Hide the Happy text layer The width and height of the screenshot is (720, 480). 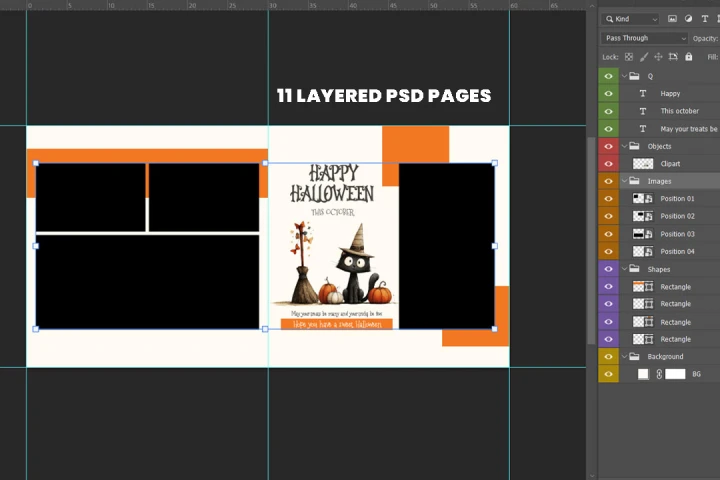(608, 93)
